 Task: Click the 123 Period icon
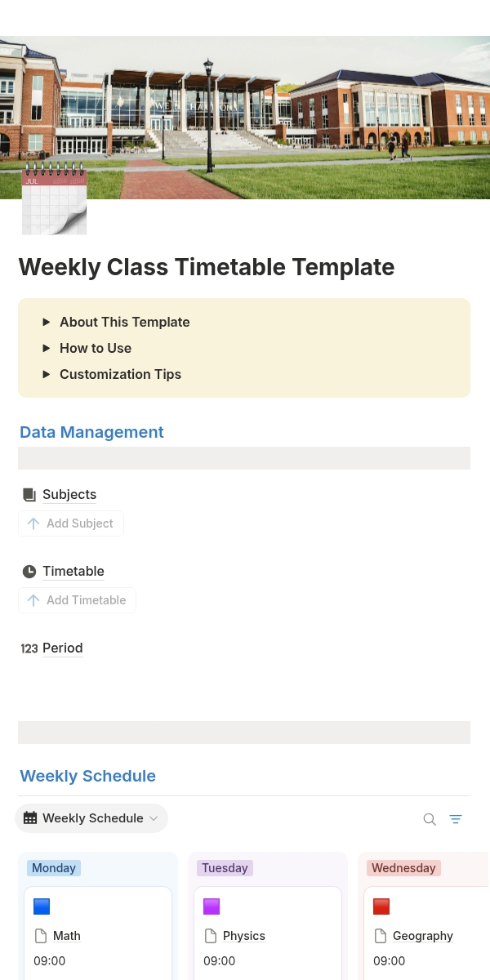29,648
